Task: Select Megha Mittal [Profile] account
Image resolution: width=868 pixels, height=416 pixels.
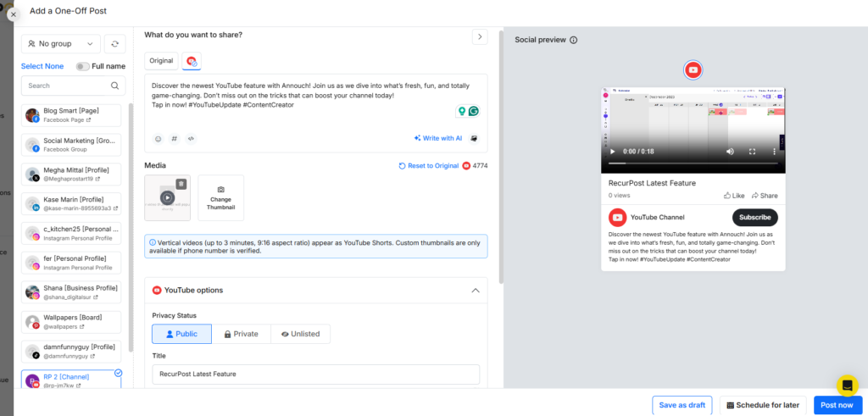Action: coord(71,175)
